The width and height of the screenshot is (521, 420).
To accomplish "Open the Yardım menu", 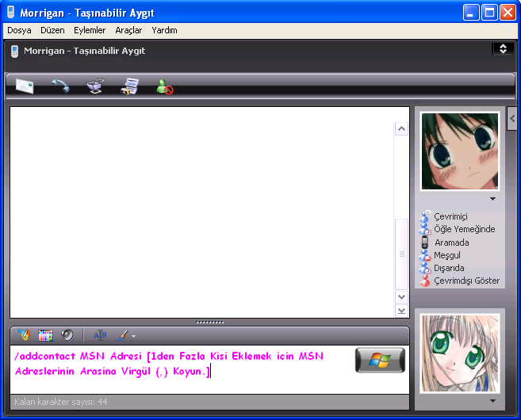I will 164,30.
